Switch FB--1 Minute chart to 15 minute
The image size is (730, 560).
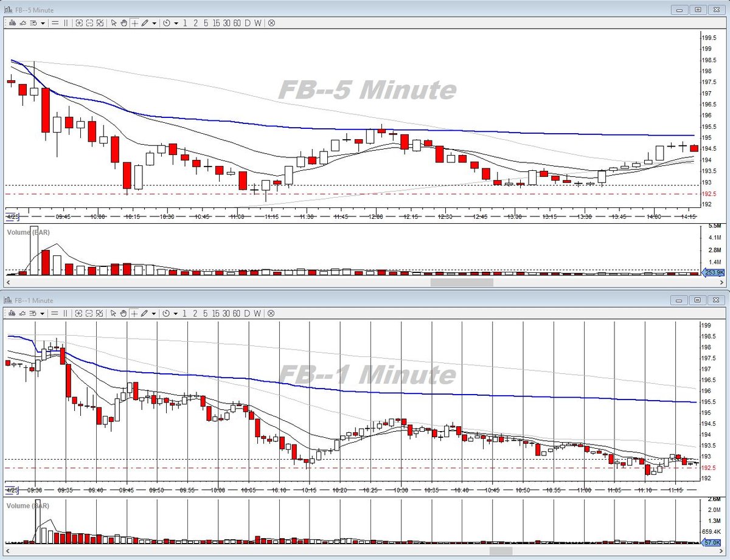[216, 313]
